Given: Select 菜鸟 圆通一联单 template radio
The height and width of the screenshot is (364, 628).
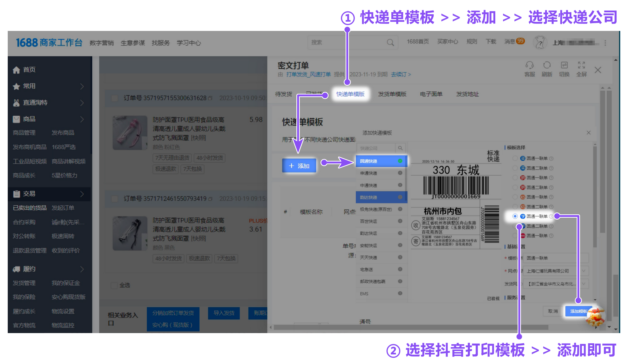Looking at the screenshot, I should pos(515,158).
